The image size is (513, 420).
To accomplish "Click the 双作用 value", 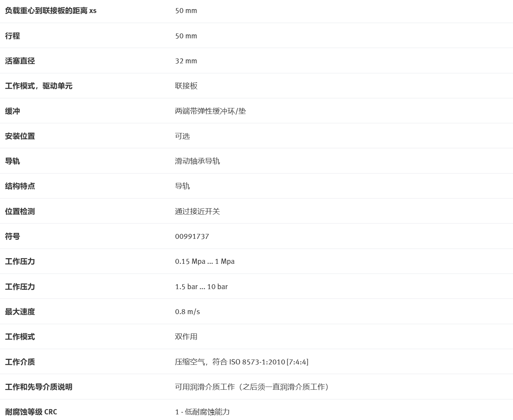I will (x=186, y=337).
